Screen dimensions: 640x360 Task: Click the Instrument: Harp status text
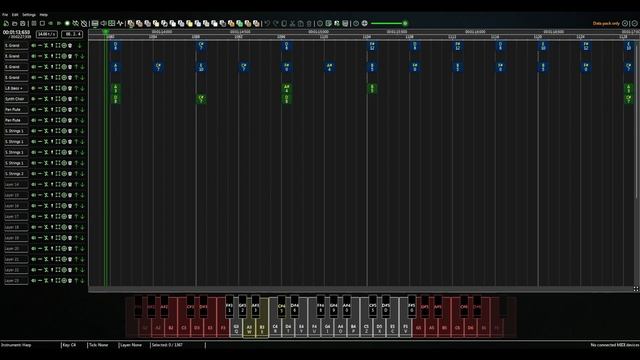(16, 345)
